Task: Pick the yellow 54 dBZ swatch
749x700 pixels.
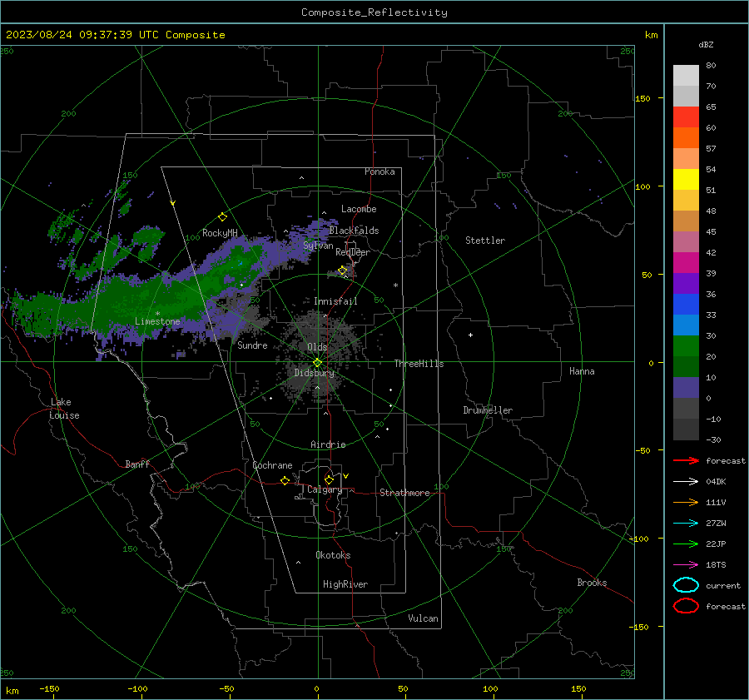Action: [x=686, y=180]
